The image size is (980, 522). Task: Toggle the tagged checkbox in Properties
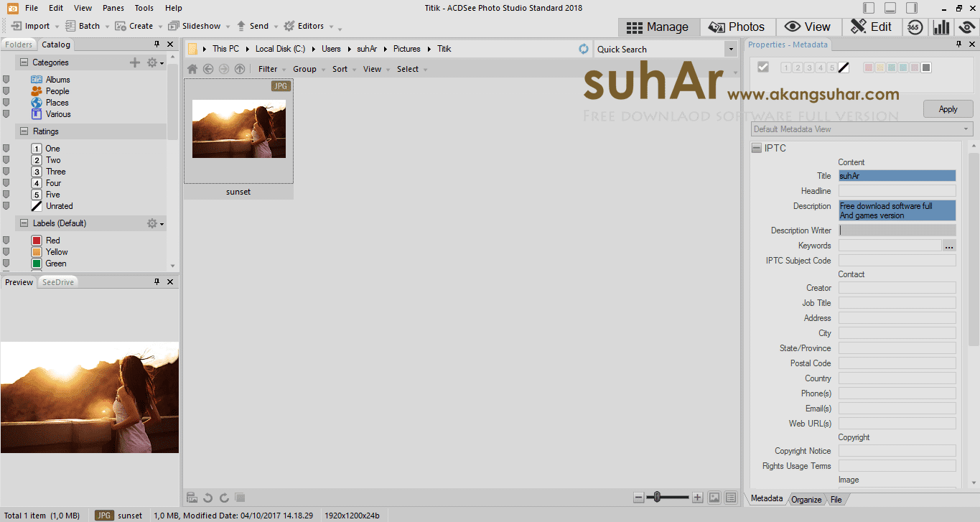763,67
